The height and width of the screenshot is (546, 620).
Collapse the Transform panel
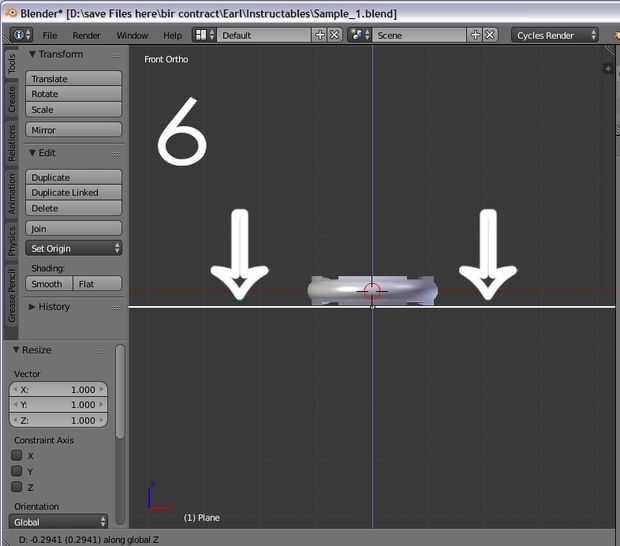(x=32, y=54)
